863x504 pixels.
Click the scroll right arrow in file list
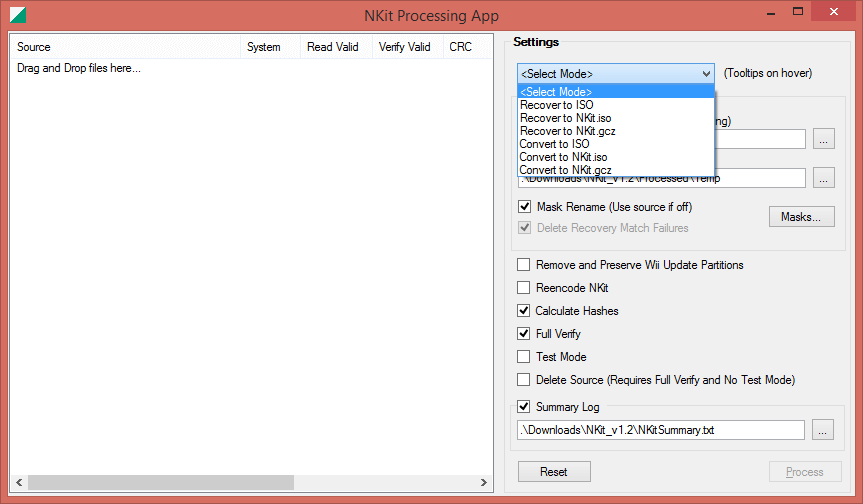click(483, 483)
